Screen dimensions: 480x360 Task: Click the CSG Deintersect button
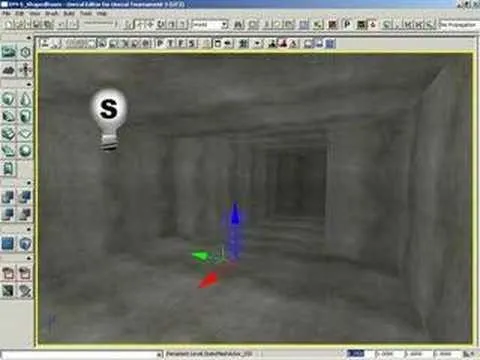point(25,214)
